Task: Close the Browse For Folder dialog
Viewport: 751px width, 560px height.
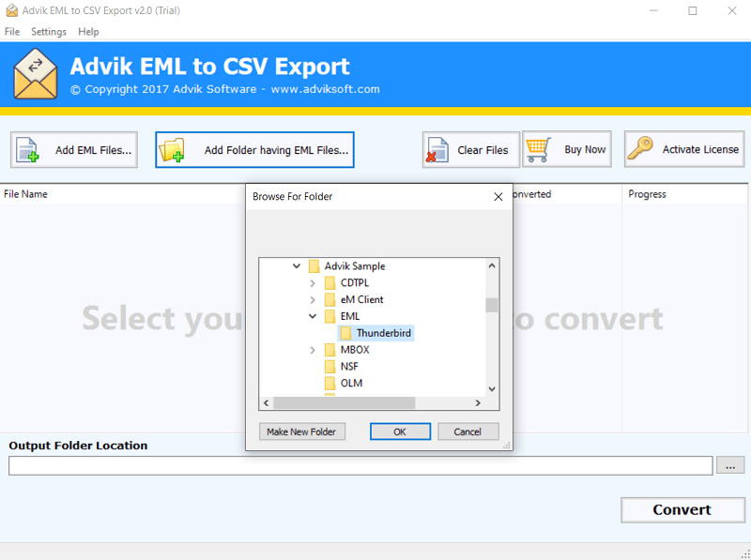Action: (x=498, y=197)
